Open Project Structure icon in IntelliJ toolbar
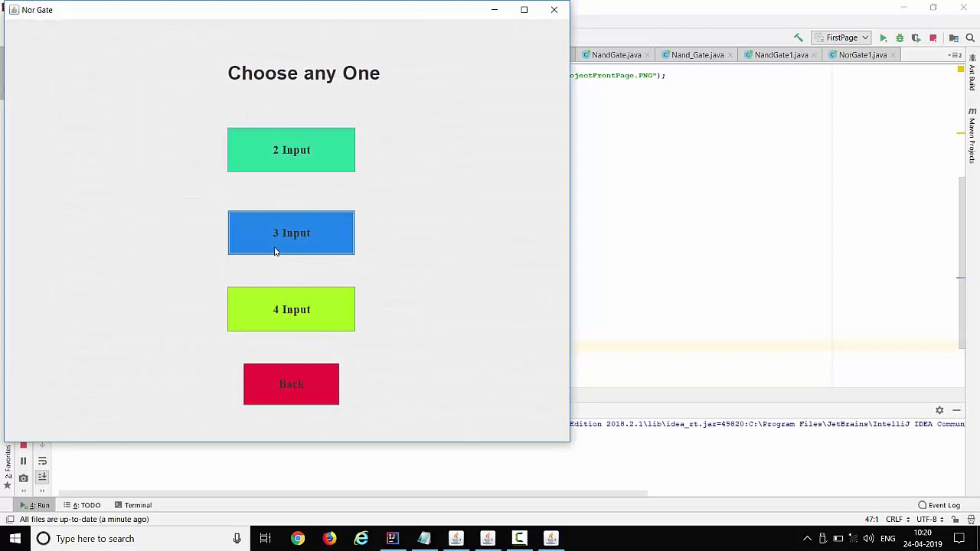Image resolution: width=980 pixels, height=551 pixels. (954, 37)
